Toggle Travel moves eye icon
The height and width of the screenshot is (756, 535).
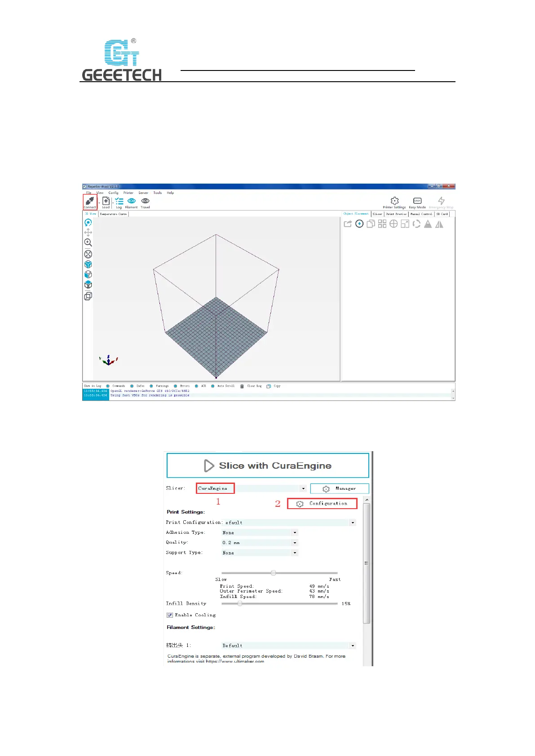145,201
